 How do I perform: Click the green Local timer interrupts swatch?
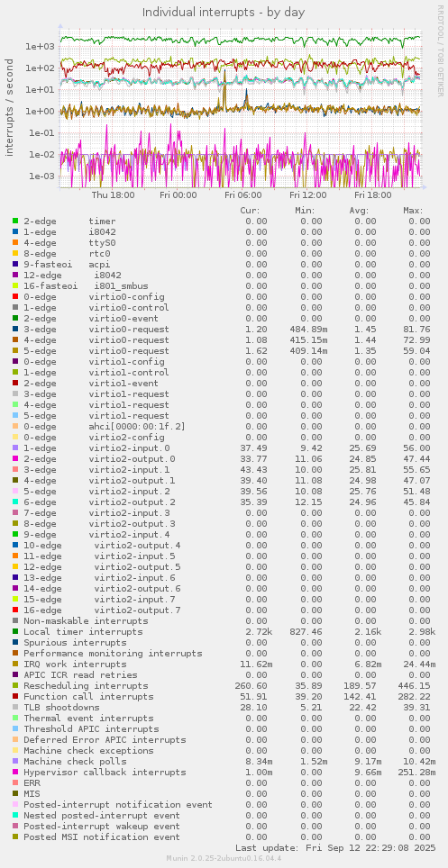pyautogui.click(x=15, y=631)
